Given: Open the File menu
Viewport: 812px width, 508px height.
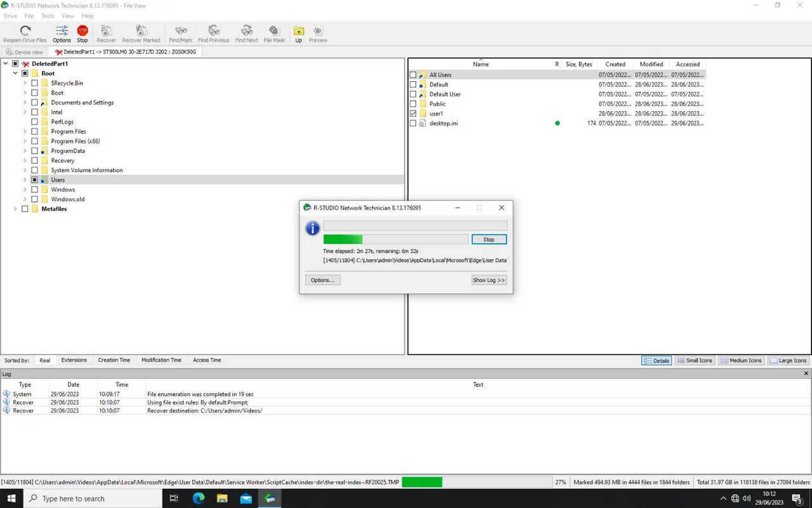Looking at the screenshot, I should pyautogui.click(x=29, y=16).
